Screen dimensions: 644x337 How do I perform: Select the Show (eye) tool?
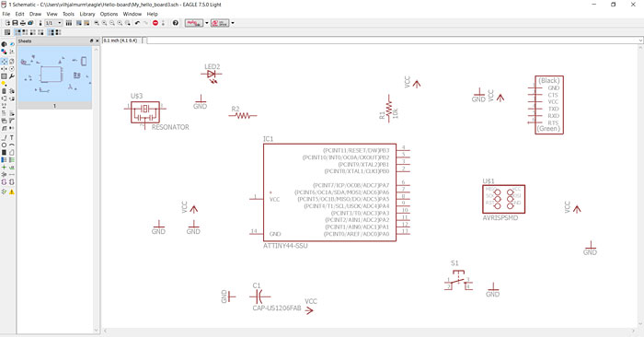11,44
